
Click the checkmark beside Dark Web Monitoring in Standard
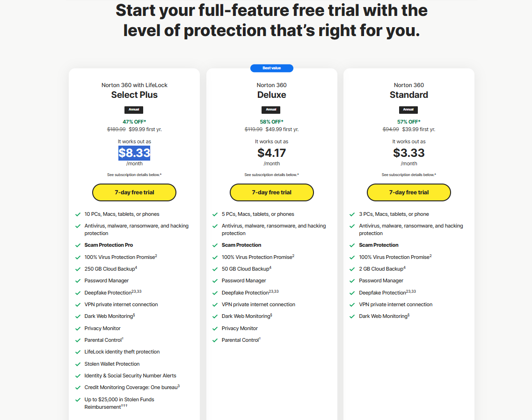pos(352,316)
